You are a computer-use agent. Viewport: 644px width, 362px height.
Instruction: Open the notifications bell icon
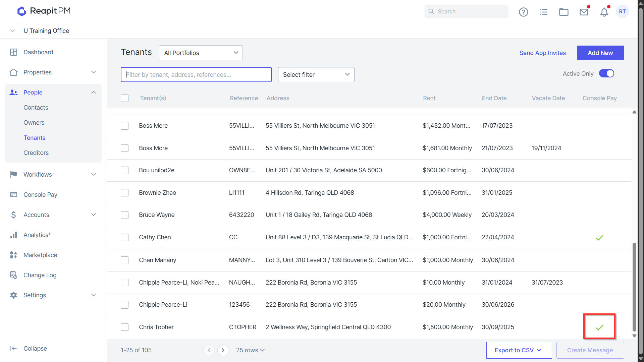click(x=604, y=12)
